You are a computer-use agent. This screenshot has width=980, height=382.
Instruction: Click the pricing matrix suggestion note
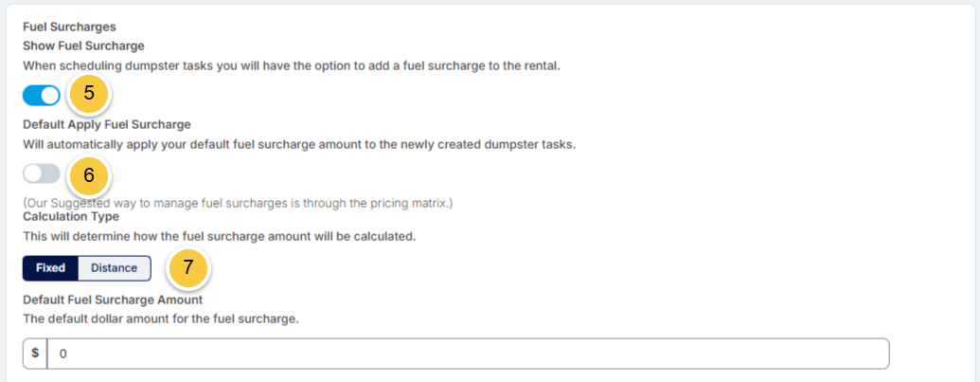[x=238, y=203]
